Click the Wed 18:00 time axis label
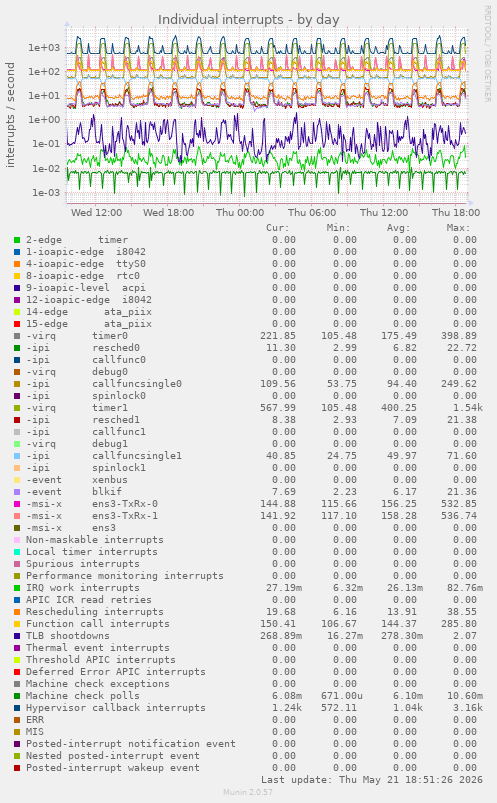 168,213
